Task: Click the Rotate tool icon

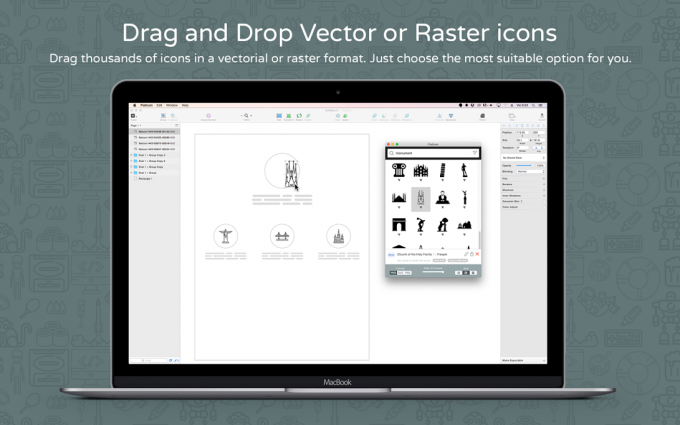Action: 299,116
